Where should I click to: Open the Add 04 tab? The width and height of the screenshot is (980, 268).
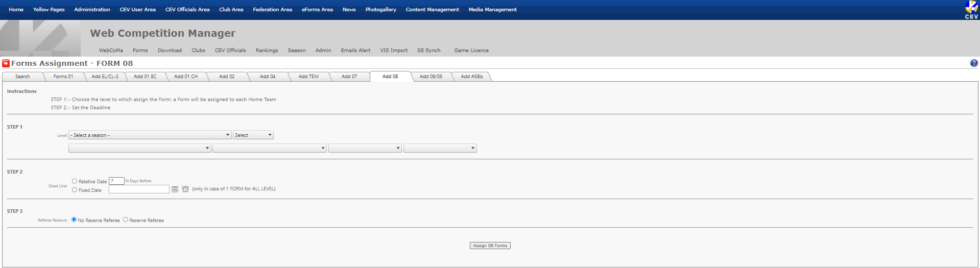tap(268, 77)
